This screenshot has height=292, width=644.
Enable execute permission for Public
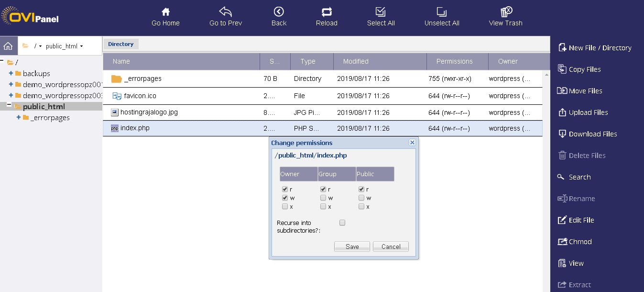click(362, 206)
